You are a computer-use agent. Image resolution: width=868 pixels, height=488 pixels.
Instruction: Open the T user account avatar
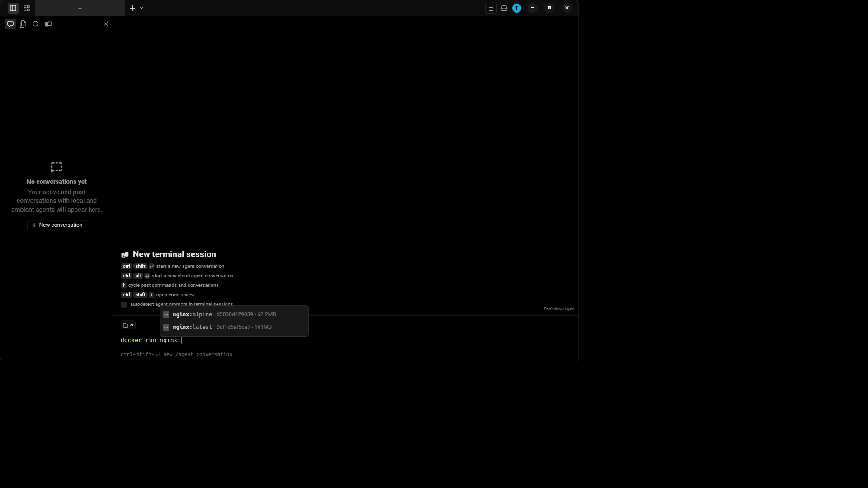tap(517, 8)
